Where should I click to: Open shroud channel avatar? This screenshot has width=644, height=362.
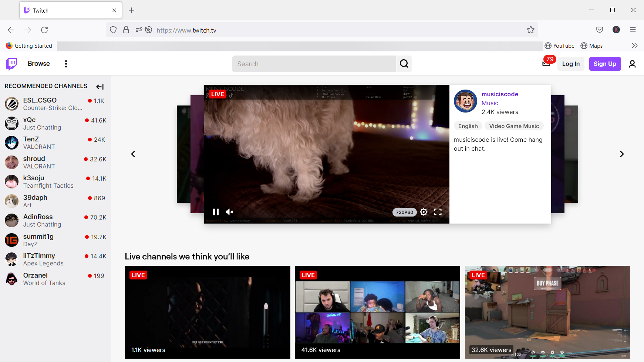[11, 162]
